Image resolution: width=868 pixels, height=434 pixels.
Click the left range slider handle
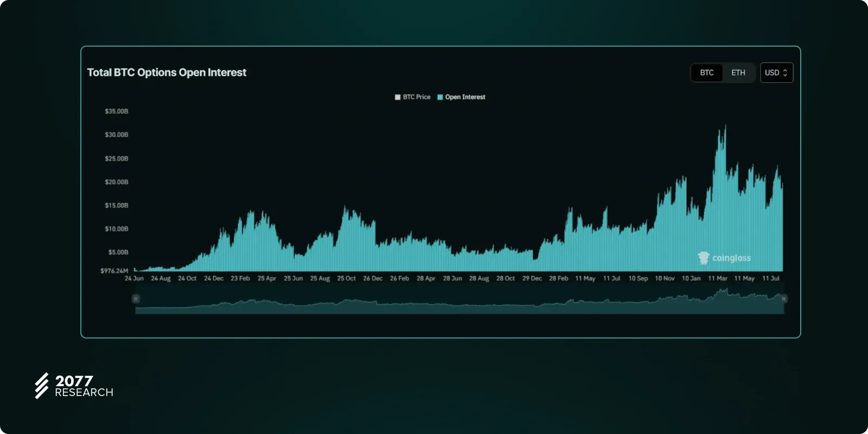(x=136, y=299)
